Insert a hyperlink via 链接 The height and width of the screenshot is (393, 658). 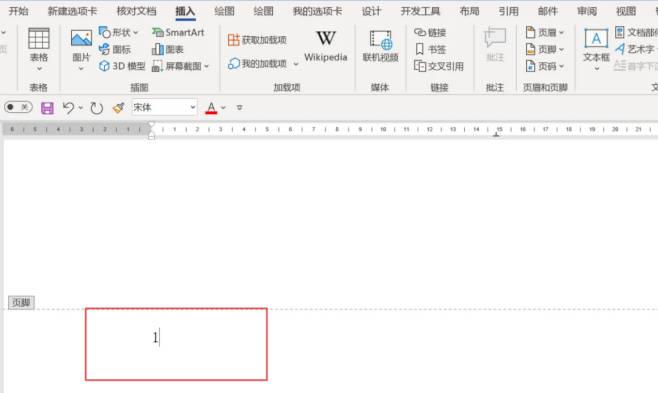(x=430, y=32)
